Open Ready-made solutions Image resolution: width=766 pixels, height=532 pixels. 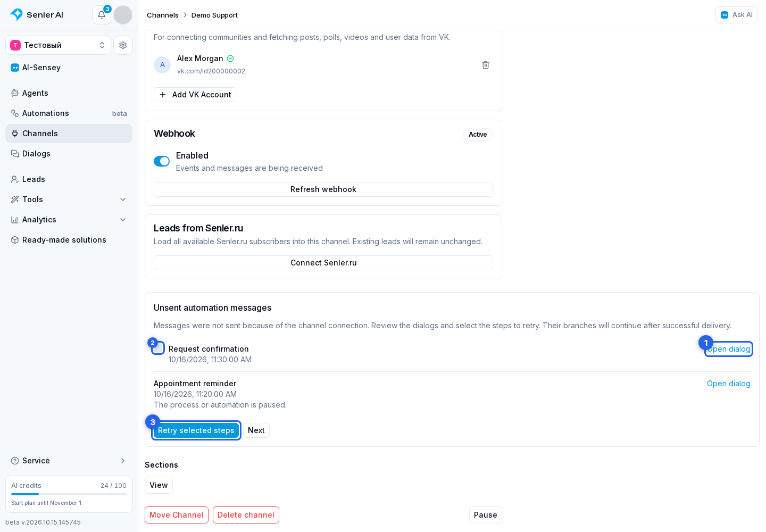69,240
